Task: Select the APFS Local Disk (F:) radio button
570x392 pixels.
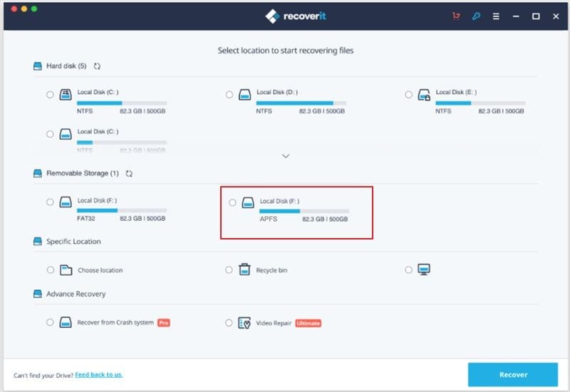Action: (x=232, y=202)
